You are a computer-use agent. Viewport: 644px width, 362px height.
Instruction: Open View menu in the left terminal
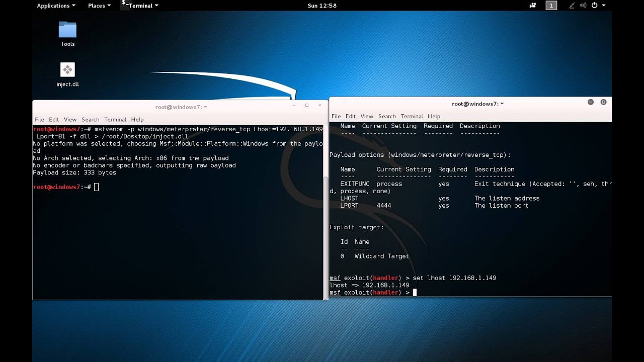point(70,120)
